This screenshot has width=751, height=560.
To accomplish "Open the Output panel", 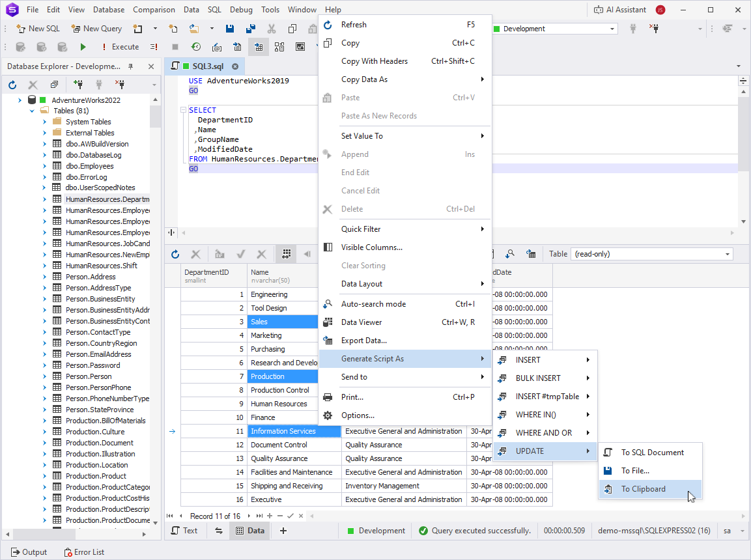I will click(x=29, y=552).
